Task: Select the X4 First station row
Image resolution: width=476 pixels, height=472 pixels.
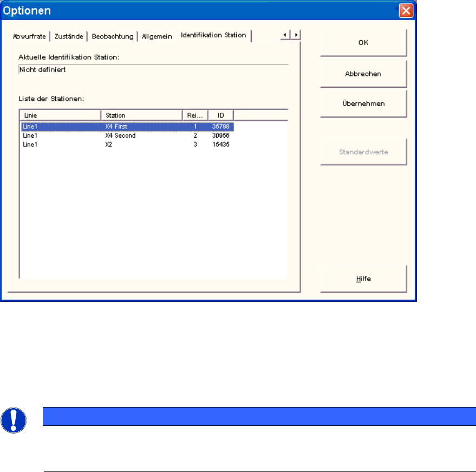Action: (x=127, y=127)
